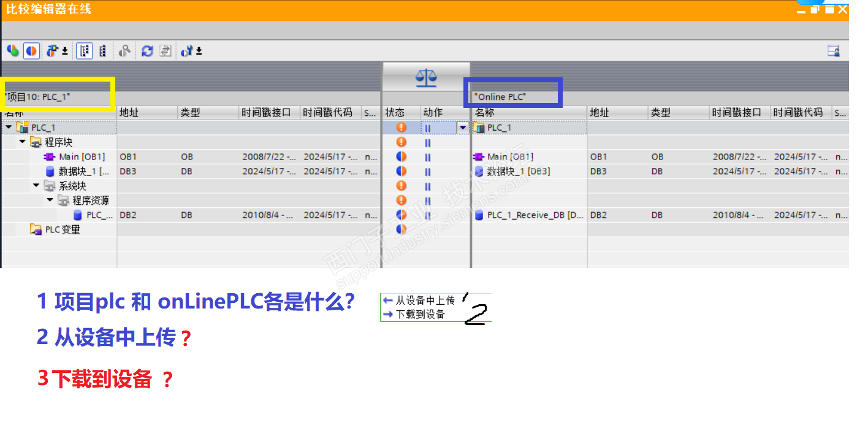Toggle the show only differing objects filter

pyautogui.click(x=32, y=51)
